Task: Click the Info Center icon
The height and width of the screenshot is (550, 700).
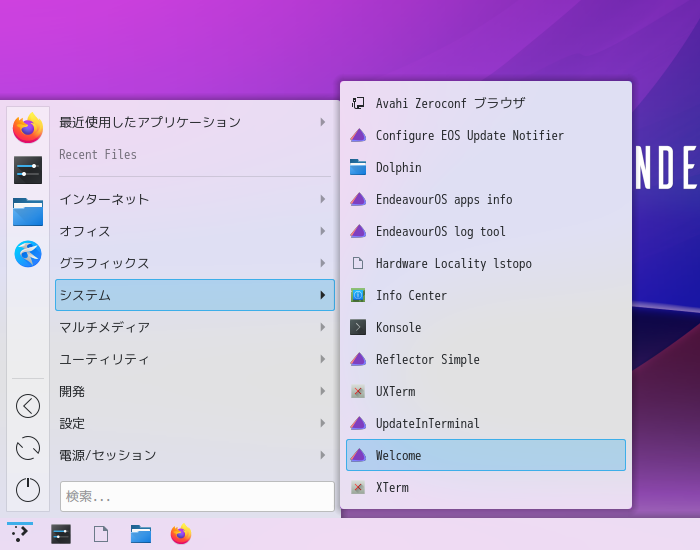Action: (x=358, y=295)
